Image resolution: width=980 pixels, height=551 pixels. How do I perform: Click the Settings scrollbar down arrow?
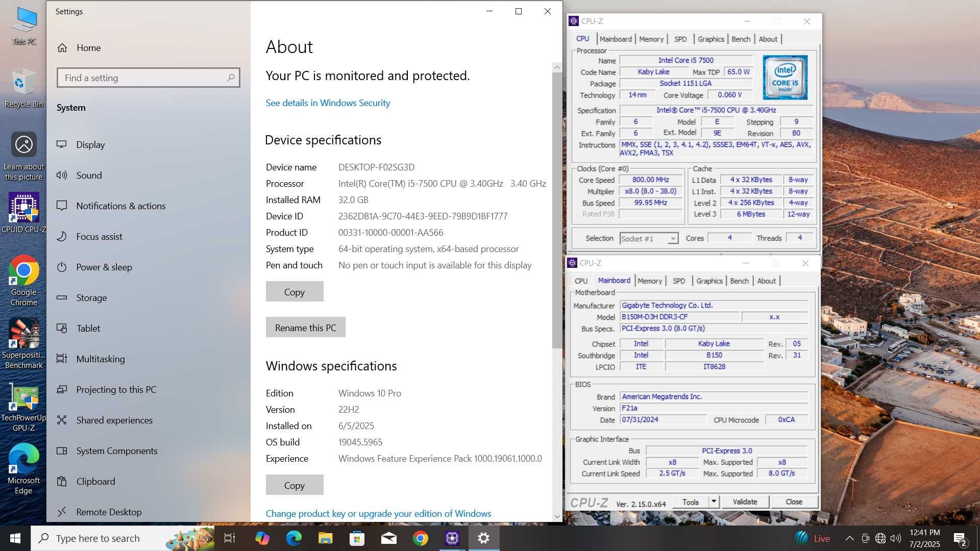pyautogui.click(x=557, y=517)
